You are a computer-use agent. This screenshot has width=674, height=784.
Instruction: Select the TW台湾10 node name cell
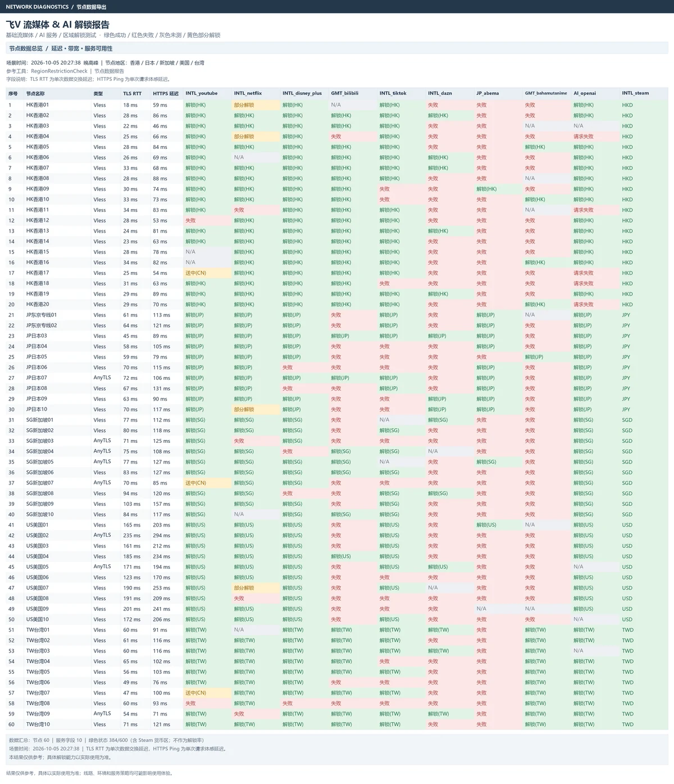coord(57,724)
